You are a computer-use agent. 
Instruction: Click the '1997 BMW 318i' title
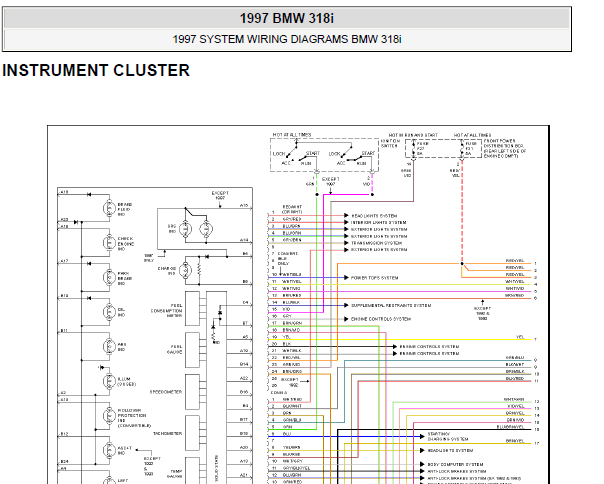click(x=287, y=18)
